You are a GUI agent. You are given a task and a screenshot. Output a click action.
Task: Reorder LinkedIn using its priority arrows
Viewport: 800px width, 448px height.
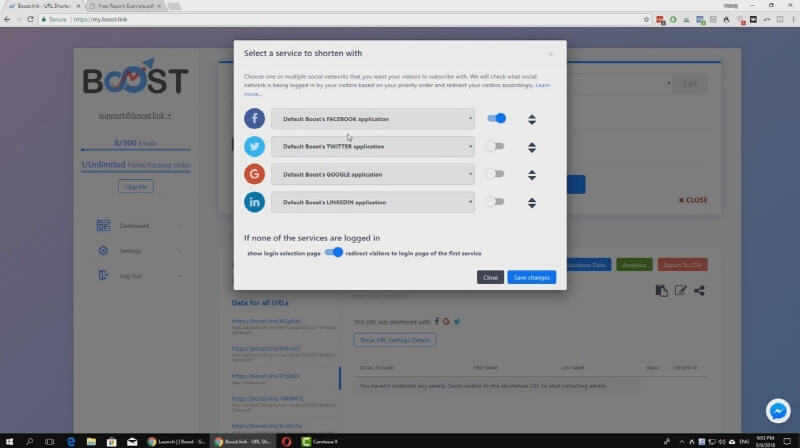pyautogui.click(x=532, y=203)
